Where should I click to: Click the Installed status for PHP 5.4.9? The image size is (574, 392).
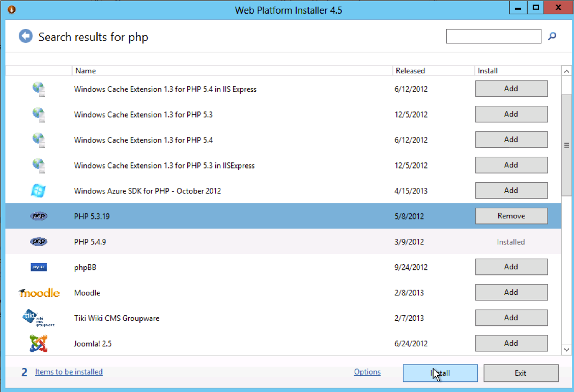pos(511,242)
